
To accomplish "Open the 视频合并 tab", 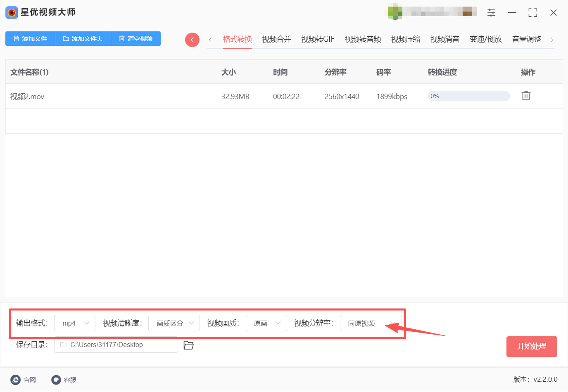I will click(x=276, y=39).
